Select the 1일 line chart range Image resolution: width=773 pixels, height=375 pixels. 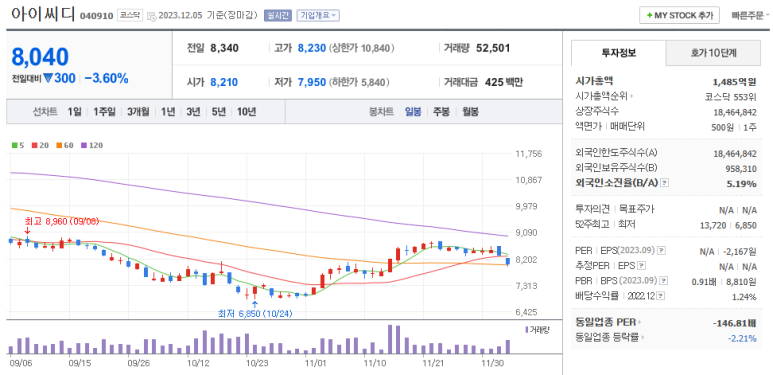click(x=74, y=111)
